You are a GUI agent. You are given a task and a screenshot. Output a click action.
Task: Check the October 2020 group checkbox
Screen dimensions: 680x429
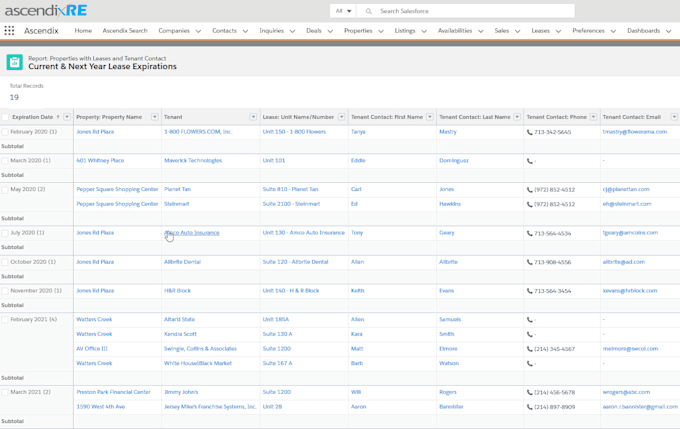(5, 262)
